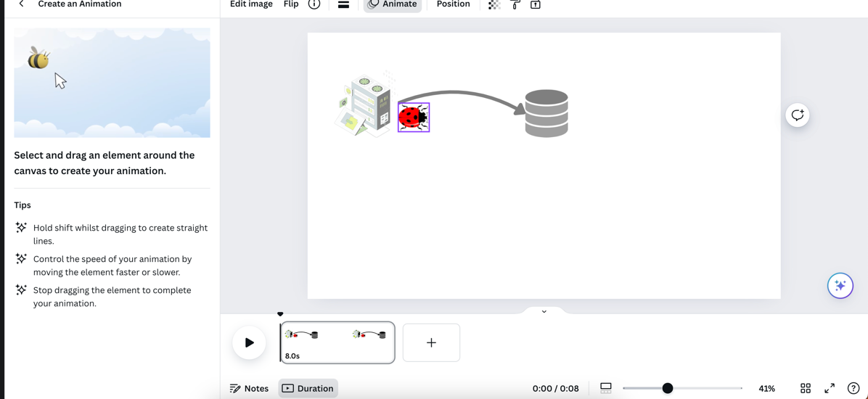Toggle the Duration button
Image resolution: width=868 pixels, height=399 pixels.
click(x=308, y=389)
